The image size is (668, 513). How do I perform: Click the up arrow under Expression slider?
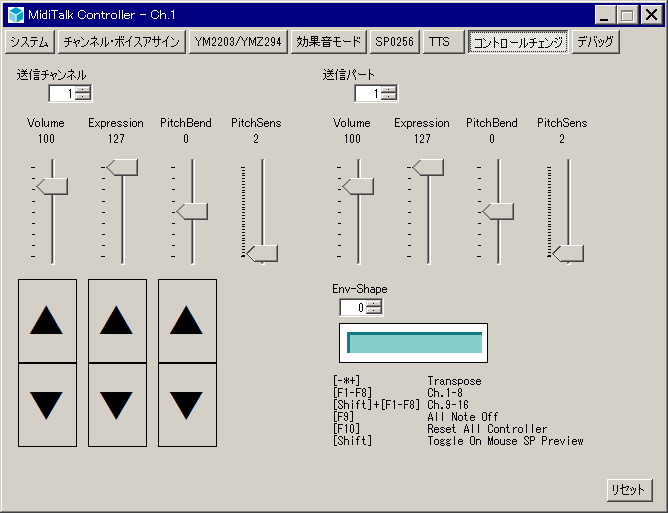tap(117, 321)
